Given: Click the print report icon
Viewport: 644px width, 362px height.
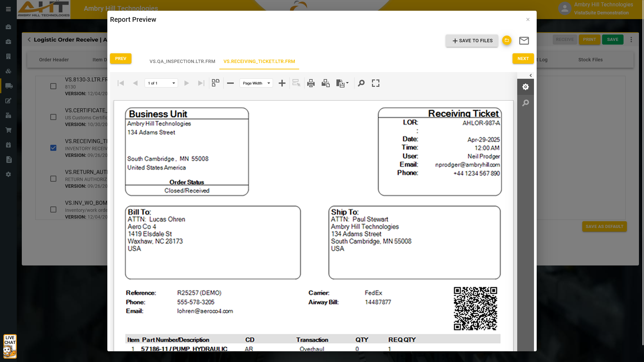Looking at the screenshot, I should (311, 83).
